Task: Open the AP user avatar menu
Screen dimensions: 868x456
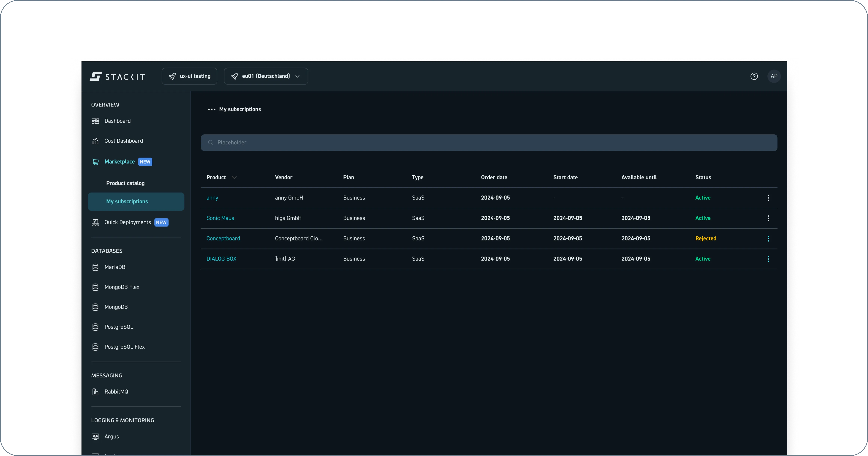Action: 774,76
